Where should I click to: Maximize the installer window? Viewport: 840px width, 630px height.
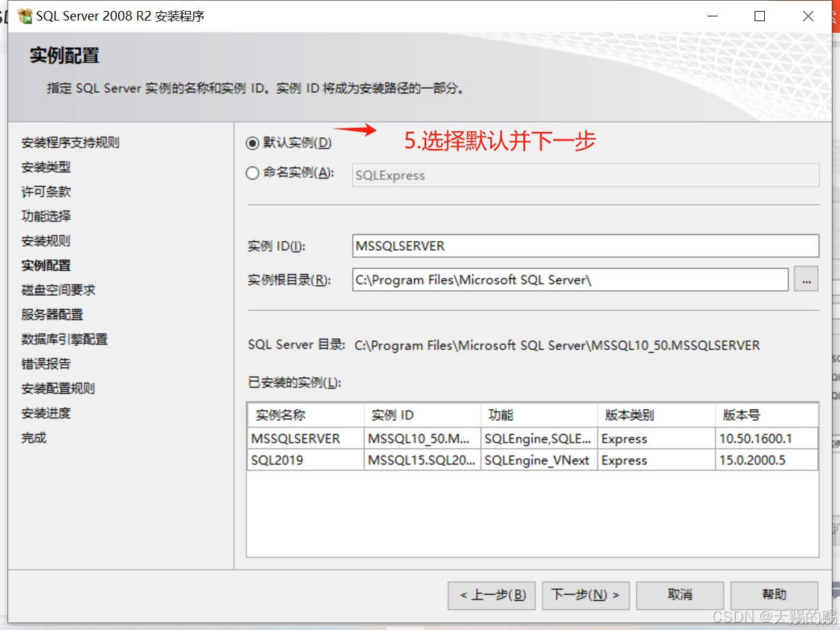(x=759, y=16)
